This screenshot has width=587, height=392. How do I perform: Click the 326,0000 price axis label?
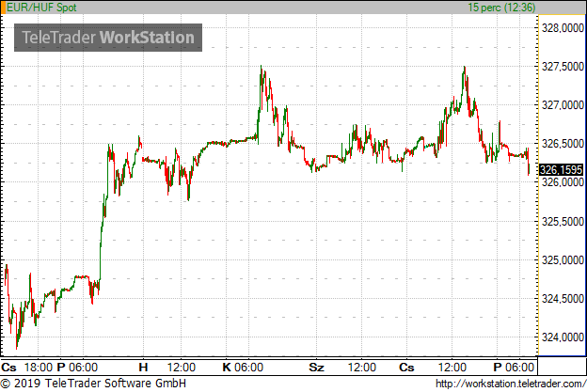[563, 182]
